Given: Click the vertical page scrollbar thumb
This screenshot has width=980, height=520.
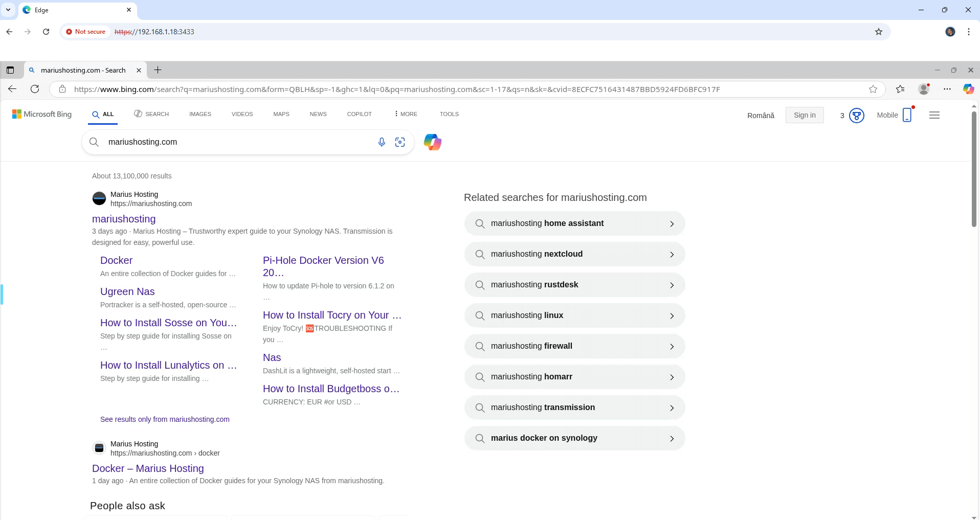Looking at the screenshot, I should [974, 169].
